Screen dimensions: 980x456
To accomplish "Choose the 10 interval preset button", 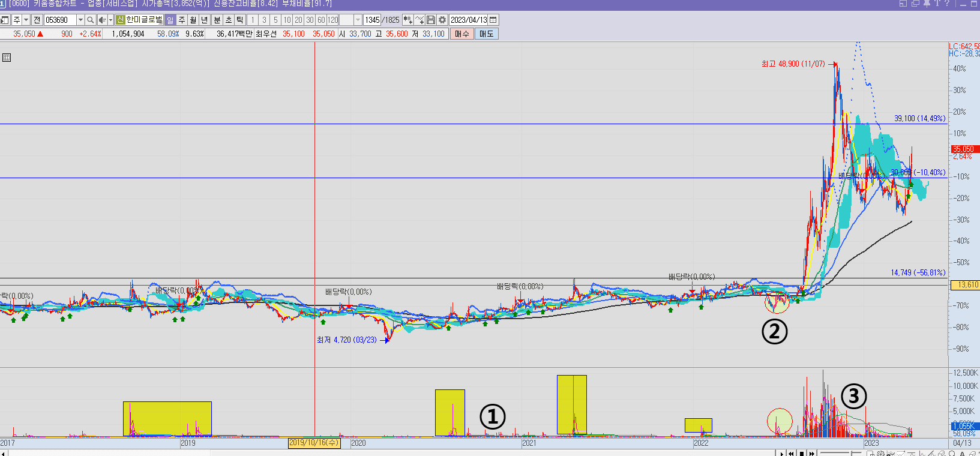I will pos(287,20).
